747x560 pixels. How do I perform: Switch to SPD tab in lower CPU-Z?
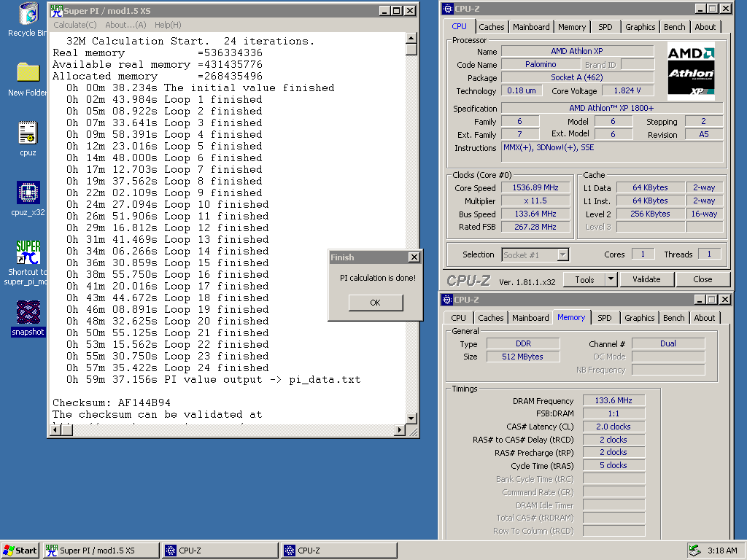click(x=605, y=318)
